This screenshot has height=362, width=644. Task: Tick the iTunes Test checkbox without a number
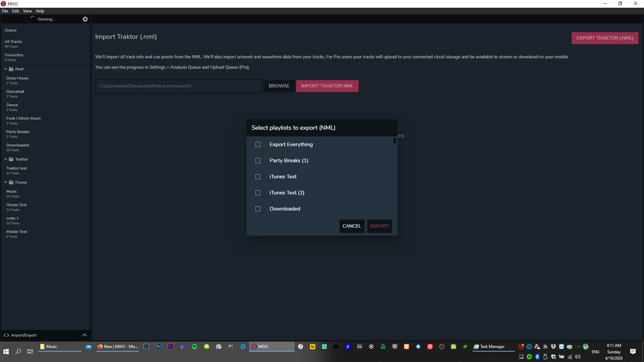[258, 177]
